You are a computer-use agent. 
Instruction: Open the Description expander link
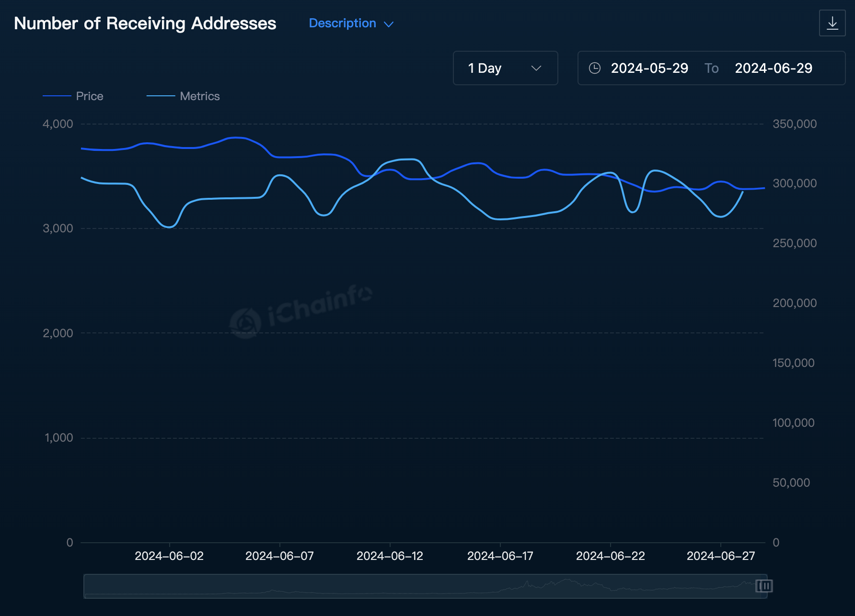[x=351, y=23]
